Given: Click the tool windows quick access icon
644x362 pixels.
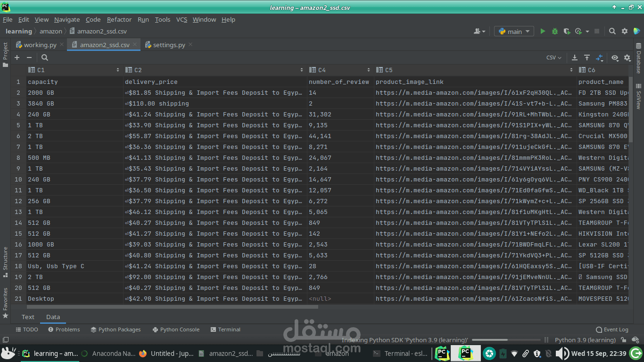Looking at the screenshot, I should point(6,340).
